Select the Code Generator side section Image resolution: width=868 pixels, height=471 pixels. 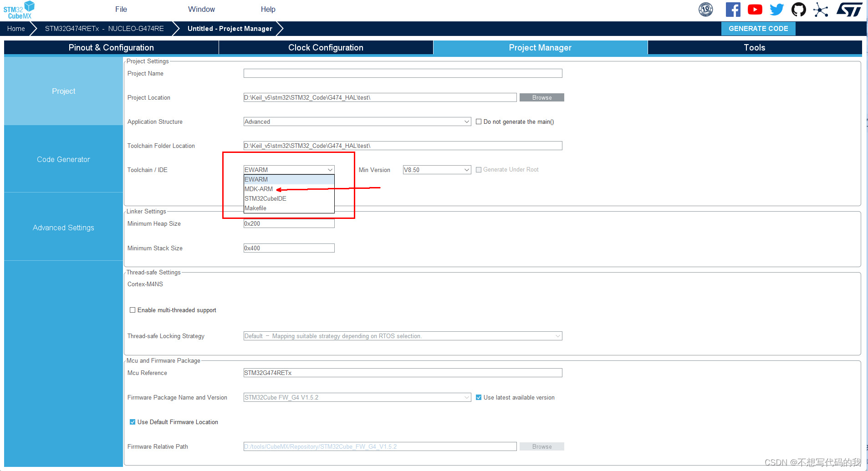63,159
